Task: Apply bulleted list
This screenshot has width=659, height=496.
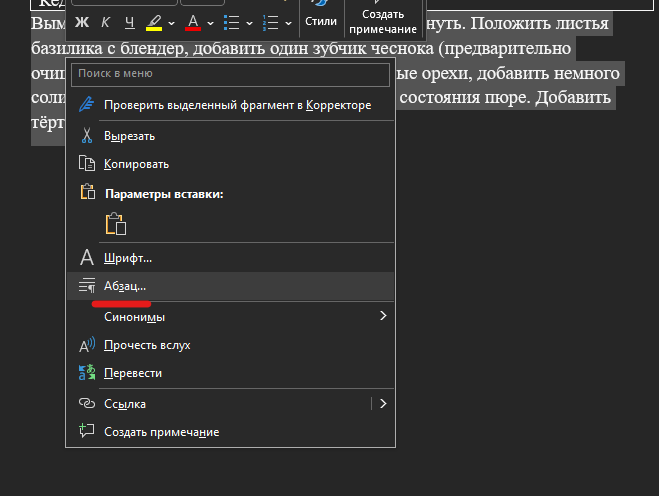Action: pyautogui.click(x=231, y=23)
